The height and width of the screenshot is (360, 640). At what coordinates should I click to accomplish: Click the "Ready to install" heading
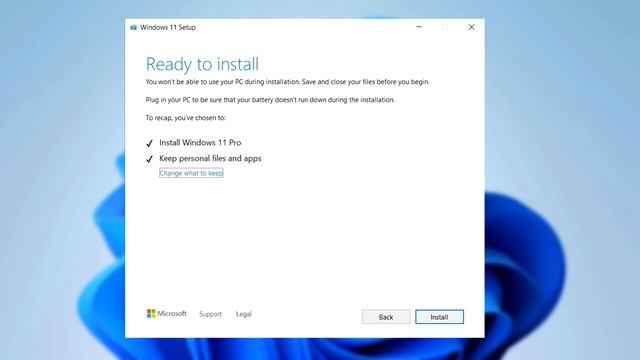202,64
